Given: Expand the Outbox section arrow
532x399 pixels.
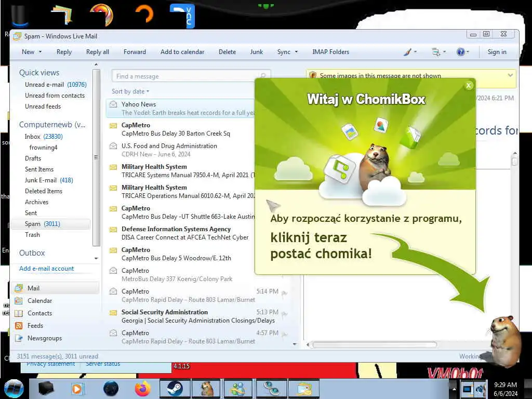Looking at the screenshot, I should pos(96,259).
